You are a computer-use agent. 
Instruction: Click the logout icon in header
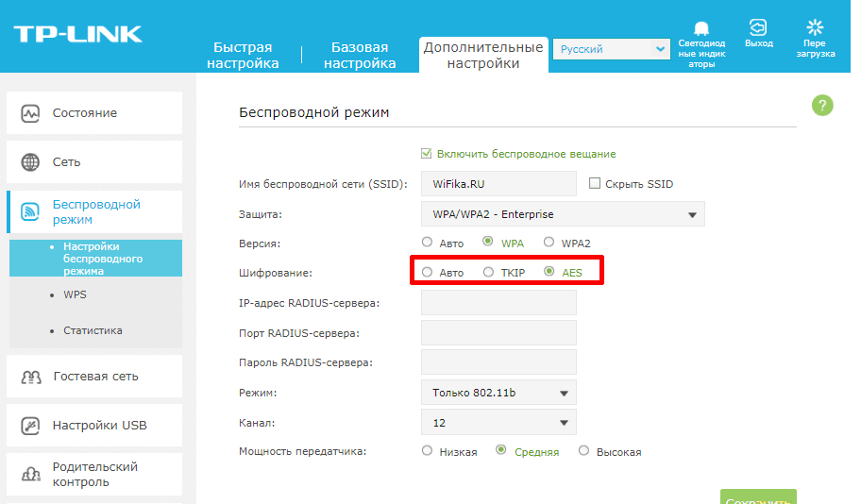(x=757, y=26)
